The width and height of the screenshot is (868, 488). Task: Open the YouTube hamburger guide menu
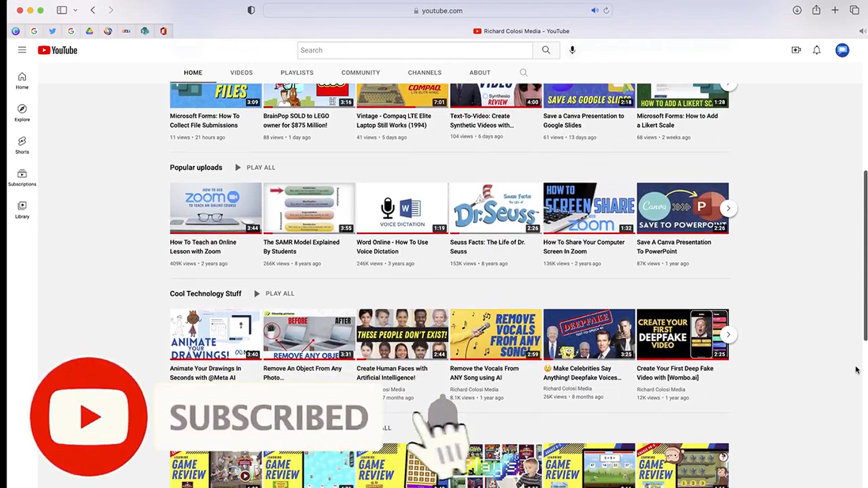[22, 50]
